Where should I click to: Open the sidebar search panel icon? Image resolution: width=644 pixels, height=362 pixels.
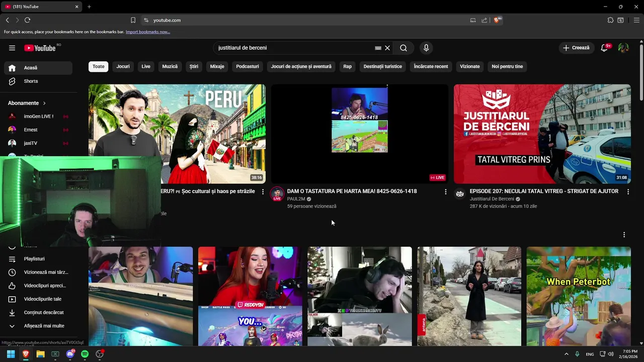click(621, 20)
